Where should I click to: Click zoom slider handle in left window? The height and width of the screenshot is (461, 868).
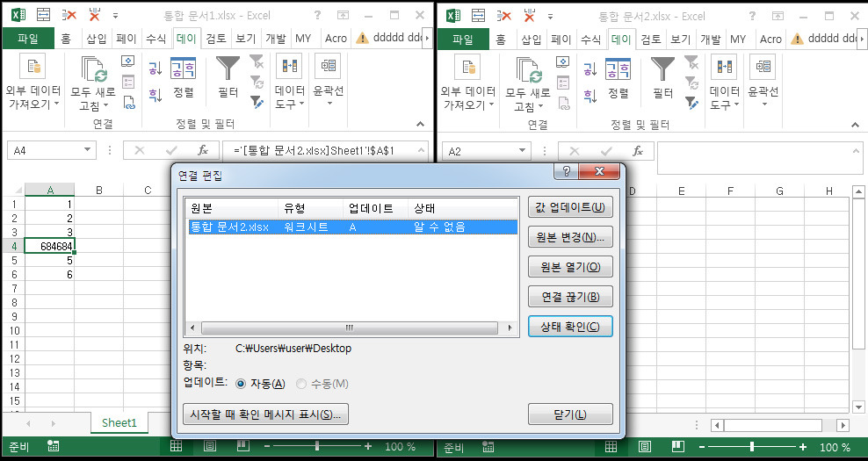[316, 446]
